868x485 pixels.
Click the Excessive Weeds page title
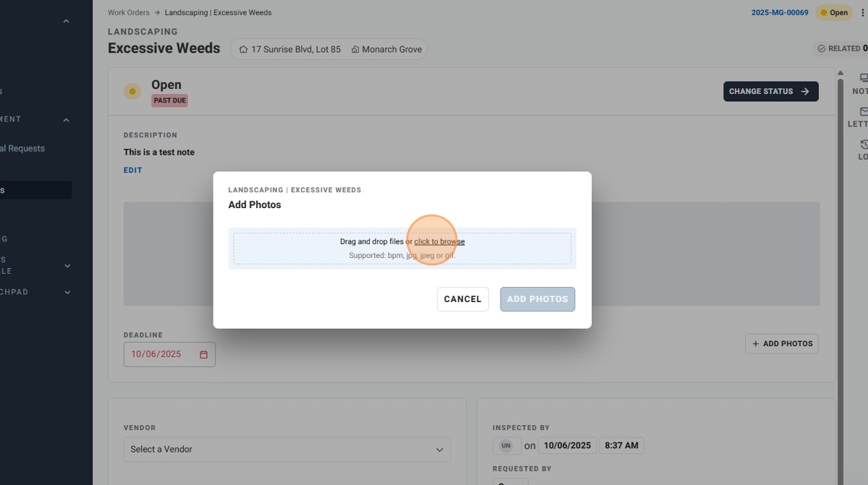[164, 48]
